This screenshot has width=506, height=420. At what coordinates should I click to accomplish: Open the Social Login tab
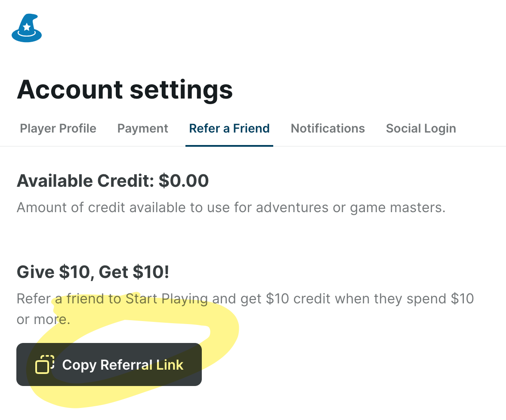click(421, 128)
